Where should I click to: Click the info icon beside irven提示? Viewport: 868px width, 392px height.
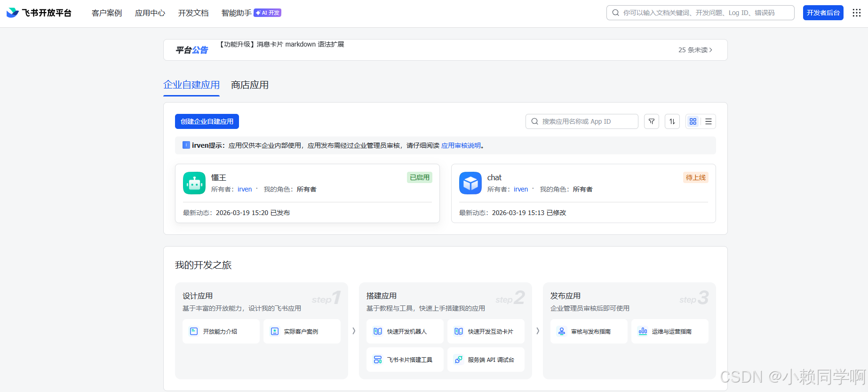pos(186,145)
